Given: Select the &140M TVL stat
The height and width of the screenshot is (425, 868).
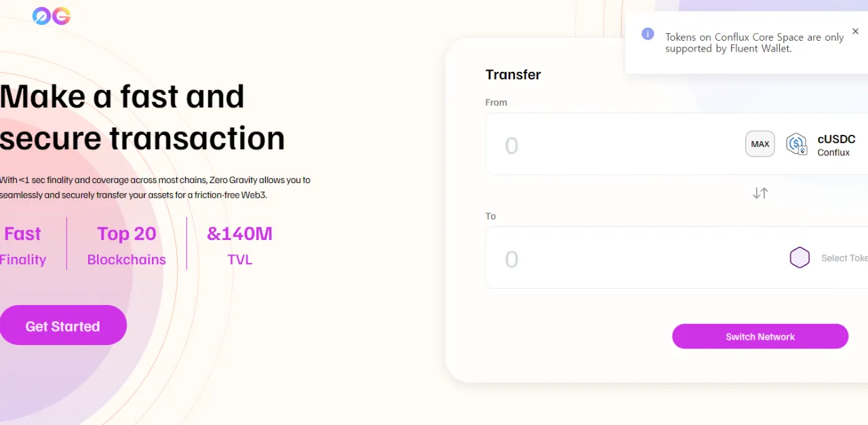Looking at the screenshot, I should (239, 246).
